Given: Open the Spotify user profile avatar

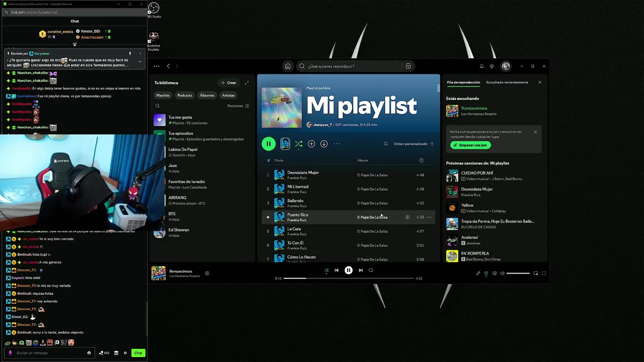Looking at the screenshot, I should [506, 66].
